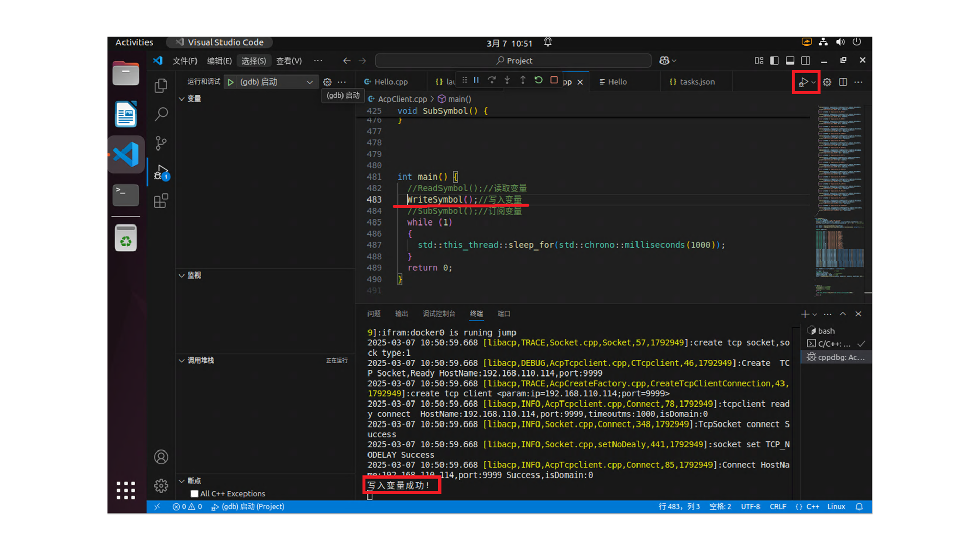
Task: Toggle primary sidebar layout icon
Action: (774, 61)
